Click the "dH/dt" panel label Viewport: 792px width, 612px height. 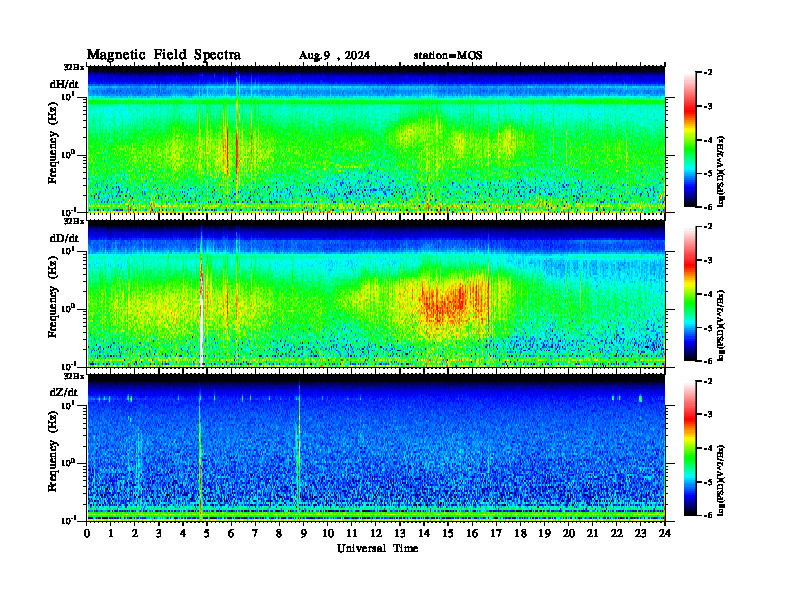coord(64,84)
